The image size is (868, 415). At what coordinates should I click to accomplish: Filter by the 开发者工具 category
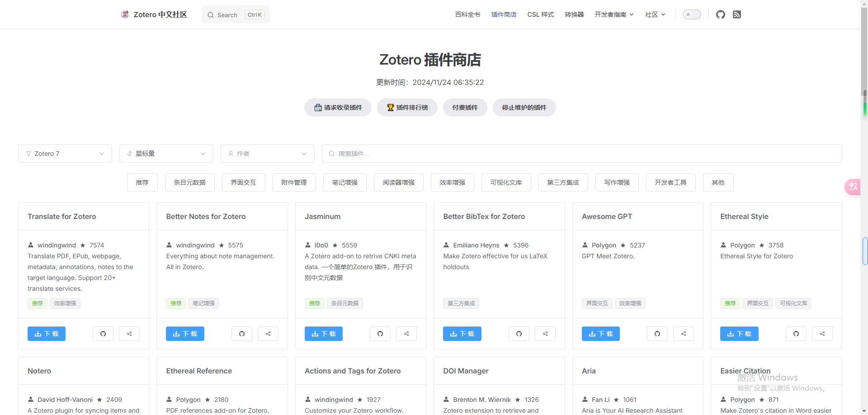pyautogui.click(x=671, y=182)
